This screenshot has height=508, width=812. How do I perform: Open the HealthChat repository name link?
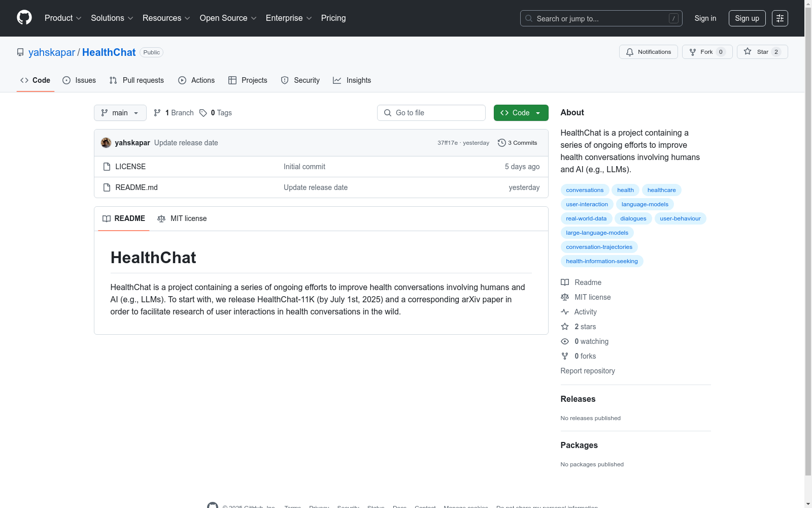pos(109,52)
